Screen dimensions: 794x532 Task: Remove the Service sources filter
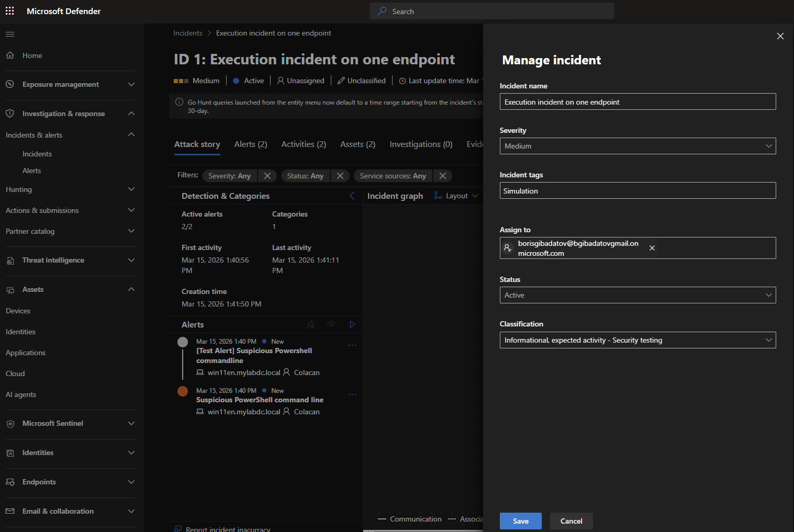pyautogui.click(x=443, y=176)
